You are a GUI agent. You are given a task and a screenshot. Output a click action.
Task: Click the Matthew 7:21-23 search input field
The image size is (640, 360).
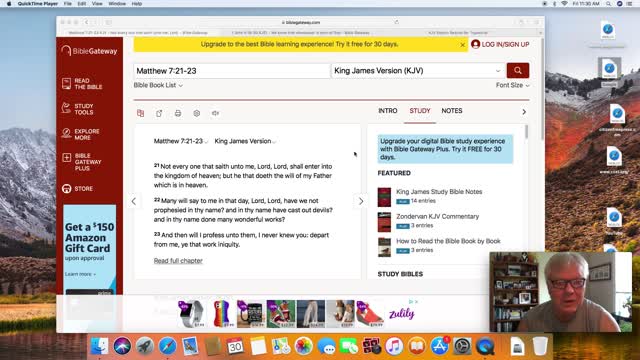coord(231,71)
